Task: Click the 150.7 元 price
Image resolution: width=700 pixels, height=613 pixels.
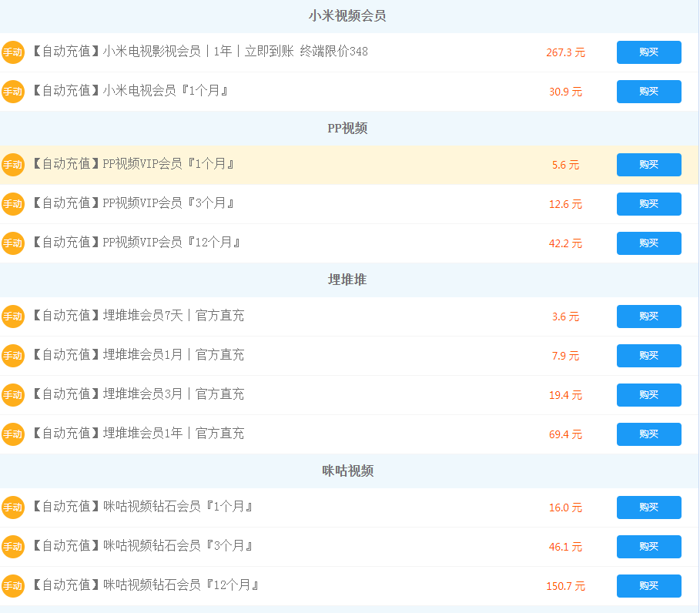Action: tap(566, 587)
